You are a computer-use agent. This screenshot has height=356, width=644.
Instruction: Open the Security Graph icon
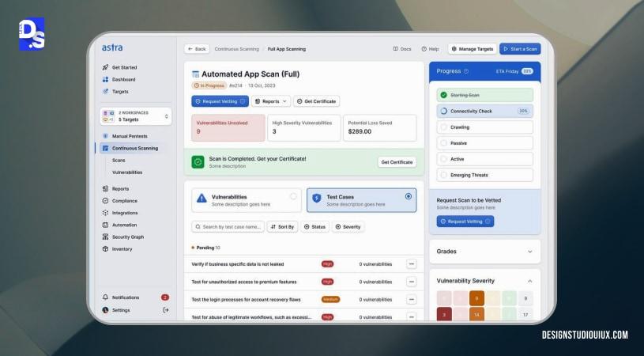tap(105, 237)
